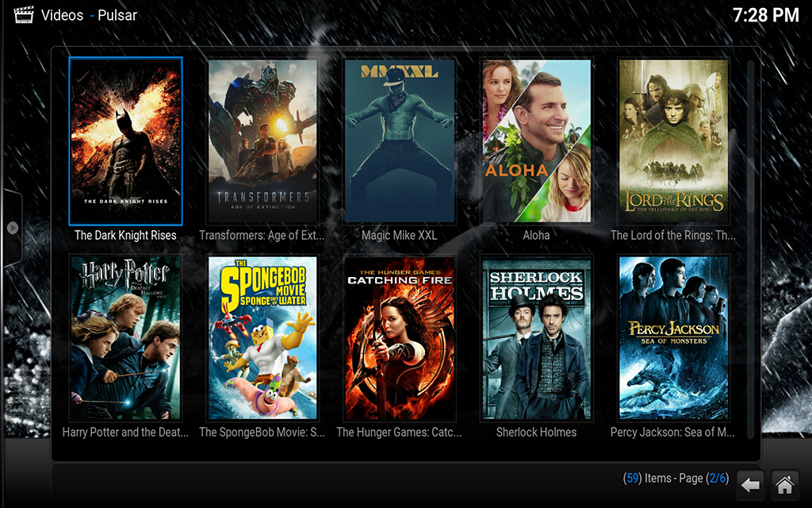Select Hunger Games: Catching Fire poster
This screenshot has width=812, height=508.
[400, 338]
